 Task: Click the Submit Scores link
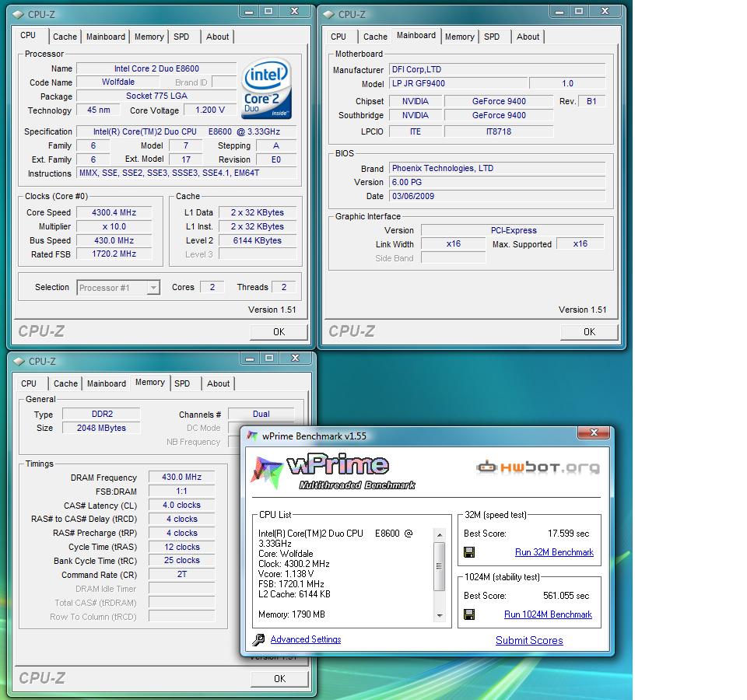point(529,640)
